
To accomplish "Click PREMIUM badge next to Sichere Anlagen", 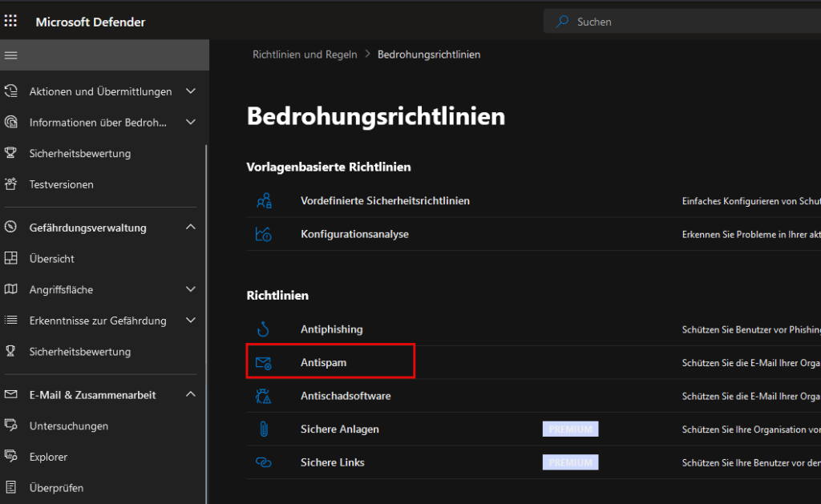I will (570, 429).
